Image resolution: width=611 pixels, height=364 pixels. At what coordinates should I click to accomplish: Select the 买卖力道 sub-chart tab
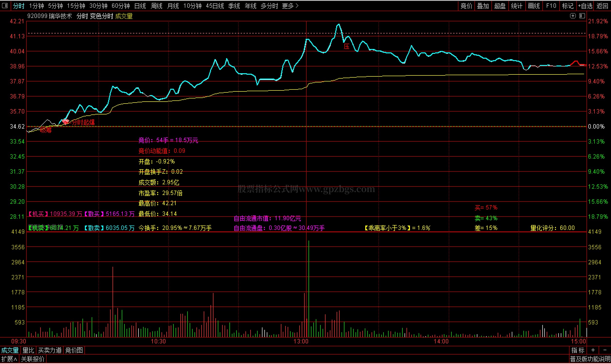(50, 350)
